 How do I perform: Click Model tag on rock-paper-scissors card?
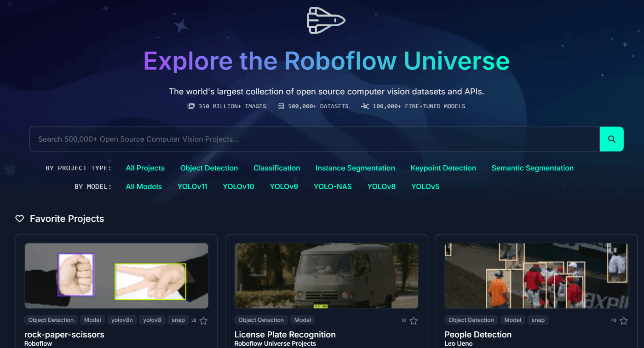click(92, 320)
